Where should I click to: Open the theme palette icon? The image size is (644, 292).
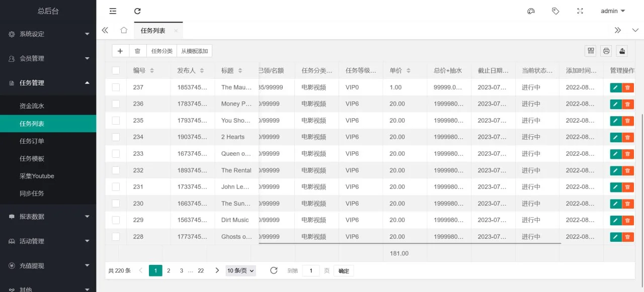(531, 11)
